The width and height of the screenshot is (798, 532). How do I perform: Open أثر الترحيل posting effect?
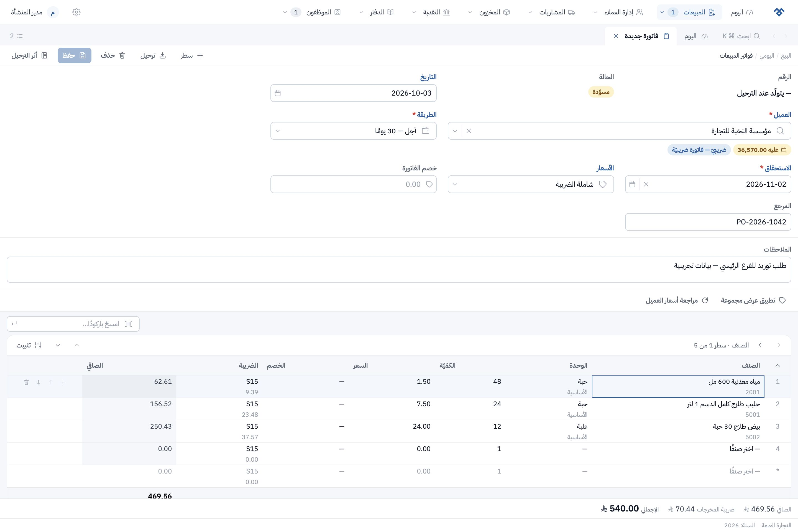(x=29, y=55)
